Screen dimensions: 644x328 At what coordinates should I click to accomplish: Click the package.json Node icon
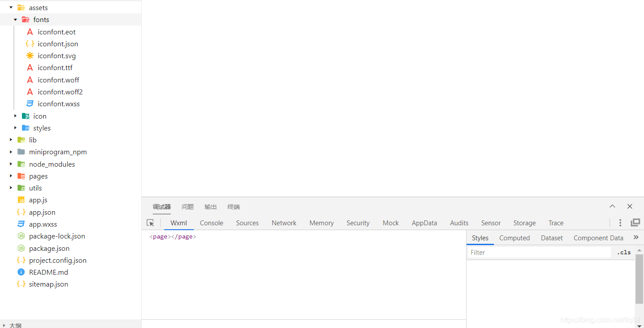click(21, 248)
